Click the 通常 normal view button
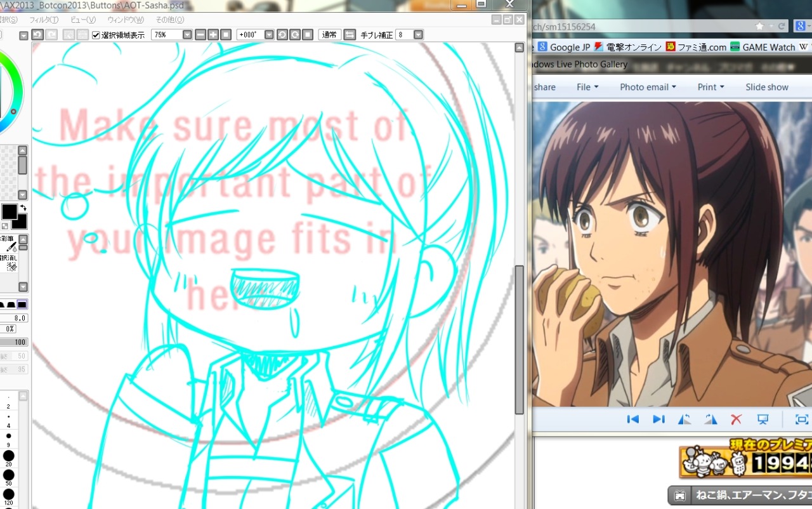812x509 pixels. click(329, 35)
